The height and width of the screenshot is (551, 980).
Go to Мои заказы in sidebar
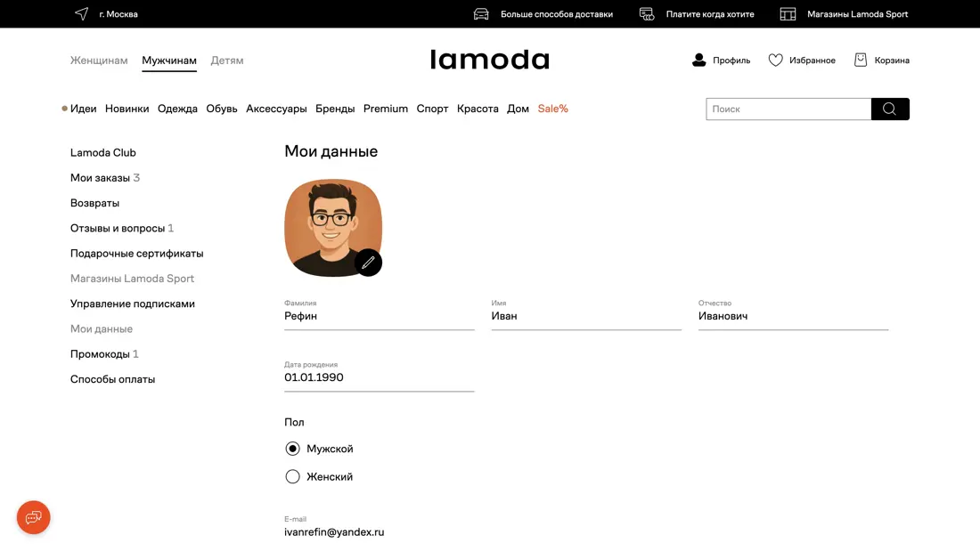click(x=100, y=178)
